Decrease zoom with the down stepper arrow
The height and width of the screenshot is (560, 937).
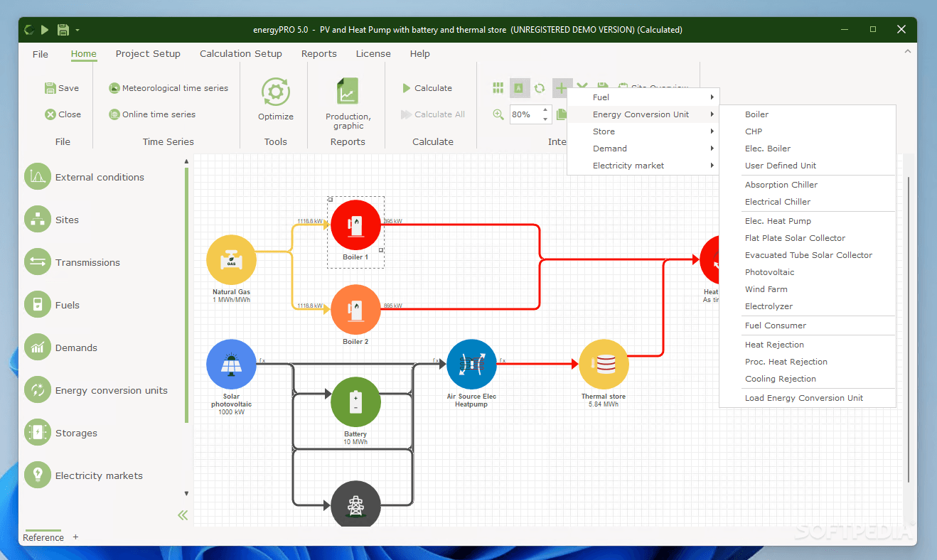pos(546,119)
